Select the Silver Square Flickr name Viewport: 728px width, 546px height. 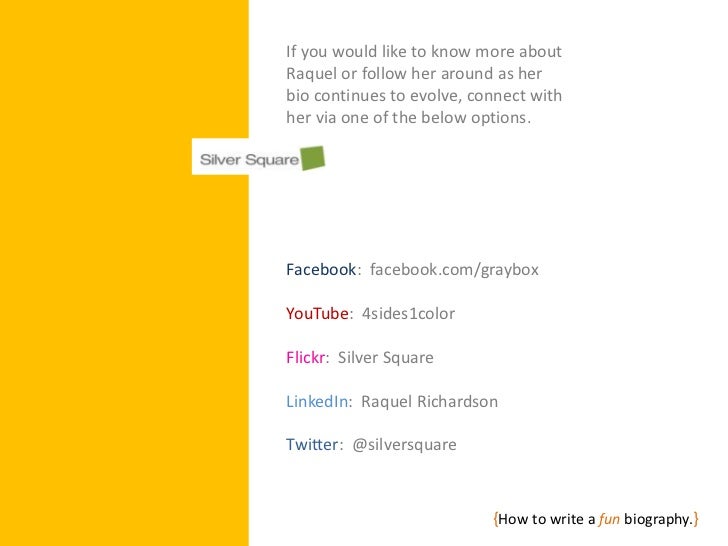385,358
